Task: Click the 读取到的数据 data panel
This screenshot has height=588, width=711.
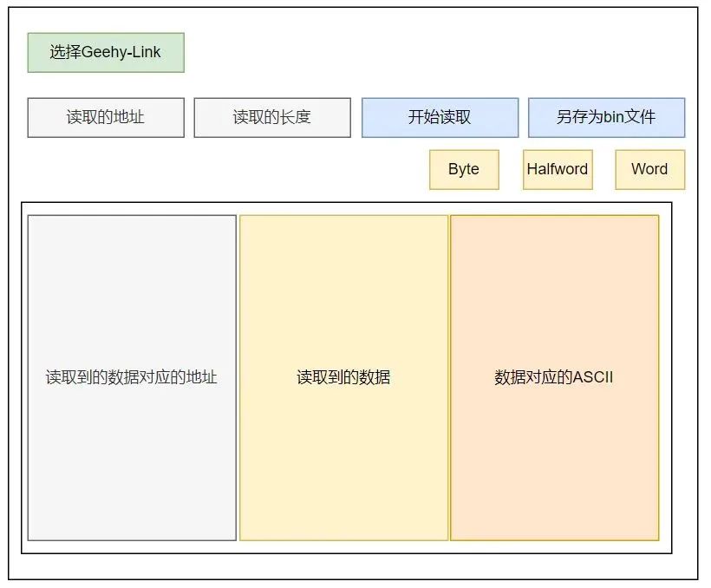Action: coord(343,378)
